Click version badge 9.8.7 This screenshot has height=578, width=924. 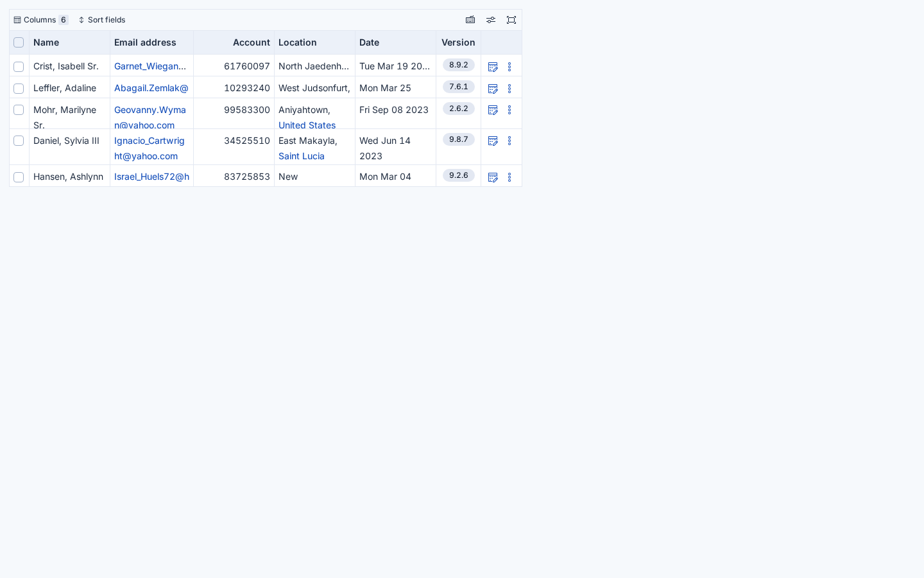pyautogui.click(x=459, y=139)
